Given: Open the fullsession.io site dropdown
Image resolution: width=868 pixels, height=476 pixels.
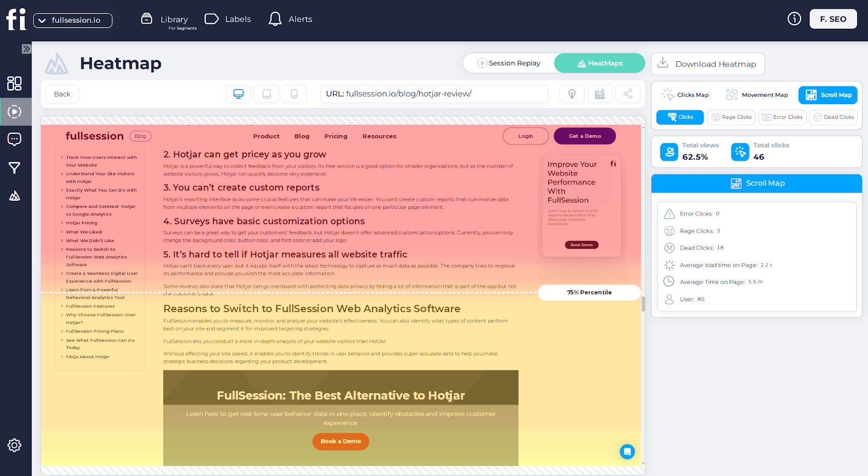Looking at the screenshot, I should point(73,20).
